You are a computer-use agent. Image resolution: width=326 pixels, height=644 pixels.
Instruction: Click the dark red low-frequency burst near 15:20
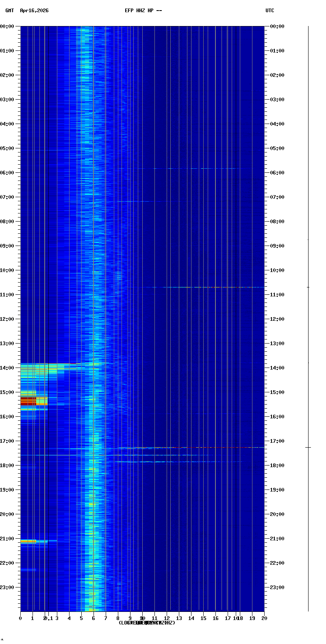[x=28, y=401]
